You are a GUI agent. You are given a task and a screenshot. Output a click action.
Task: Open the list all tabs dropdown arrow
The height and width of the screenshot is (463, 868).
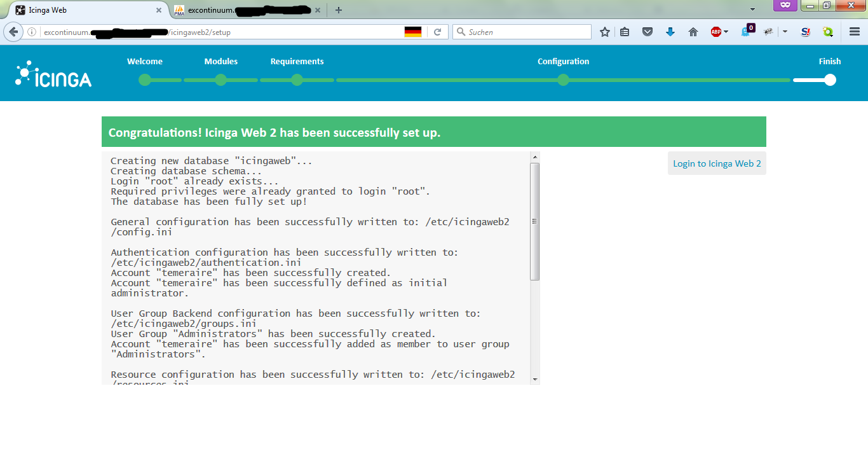[752, 10]
